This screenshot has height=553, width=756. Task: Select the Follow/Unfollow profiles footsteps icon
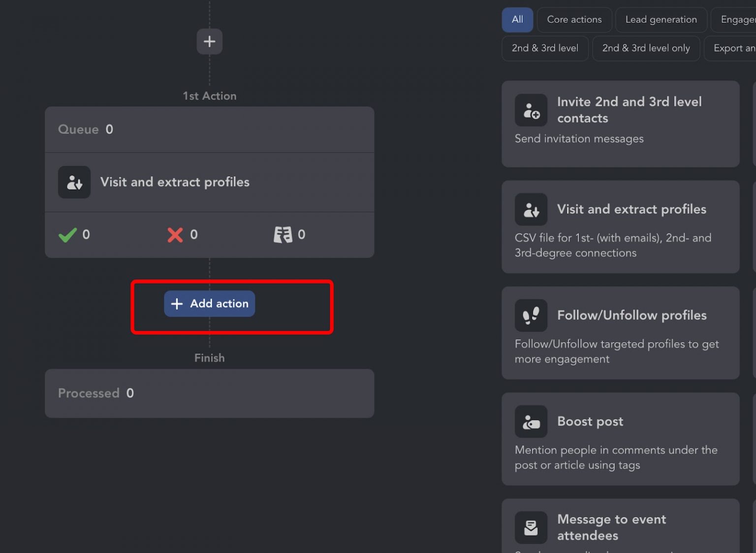[x=531, y=316]
